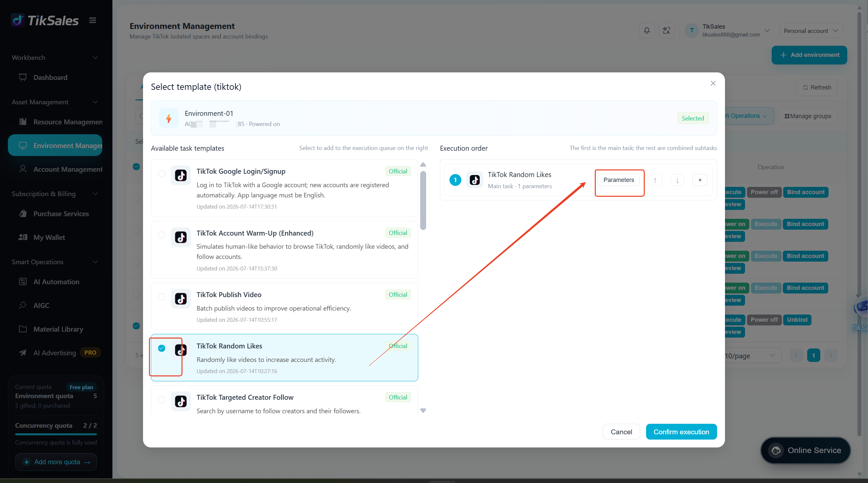Viewport: 868px width, 483px height.
Task: Open Environment Management in sidebar
Action: click(55, 145)
